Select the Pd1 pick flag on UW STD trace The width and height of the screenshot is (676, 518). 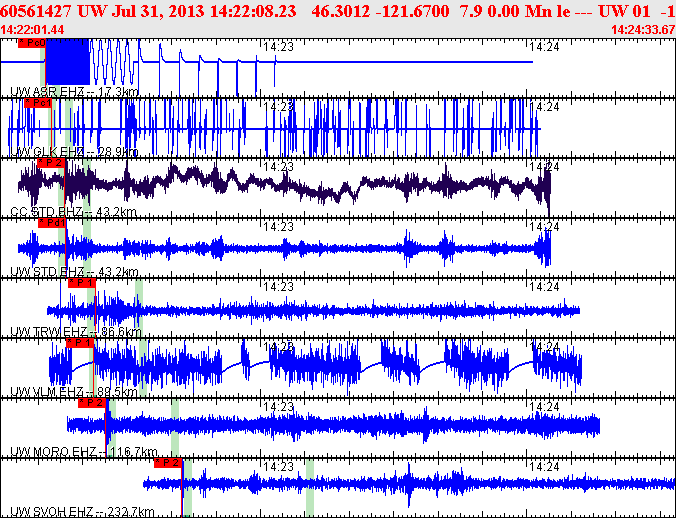pyautogui.click(x=52, y=223)
